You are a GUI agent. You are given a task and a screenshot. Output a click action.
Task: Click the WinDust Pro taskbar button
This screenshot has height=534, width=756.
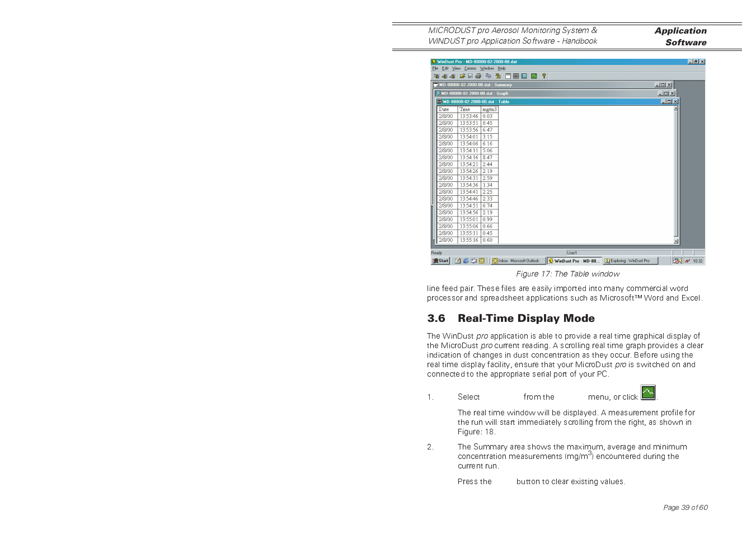coord(574,261)
